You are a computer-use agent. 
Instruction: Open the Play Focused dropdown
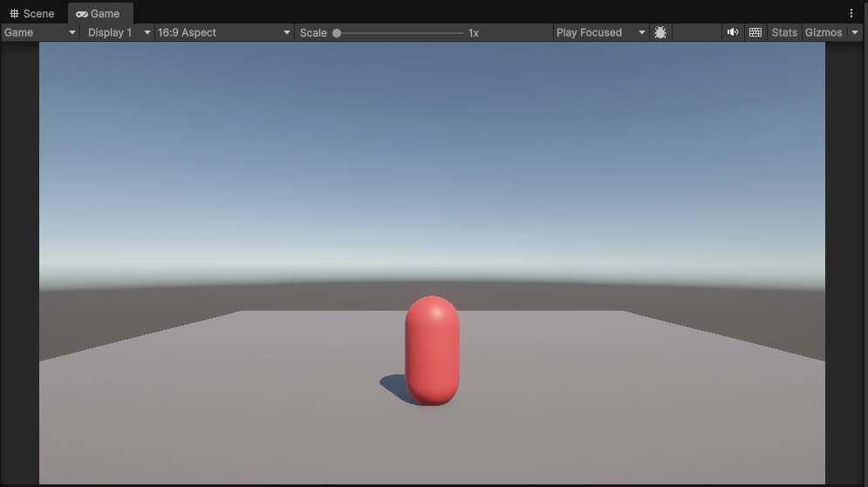(600, 32)
